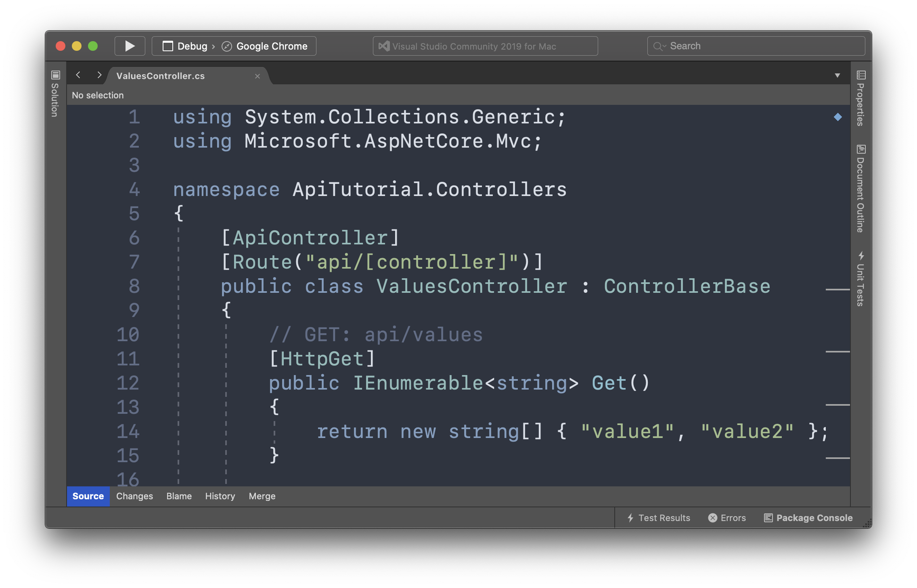917x588 pixels.
Task: Click the "value2" string literal
Action: click(x=747, y=432)
